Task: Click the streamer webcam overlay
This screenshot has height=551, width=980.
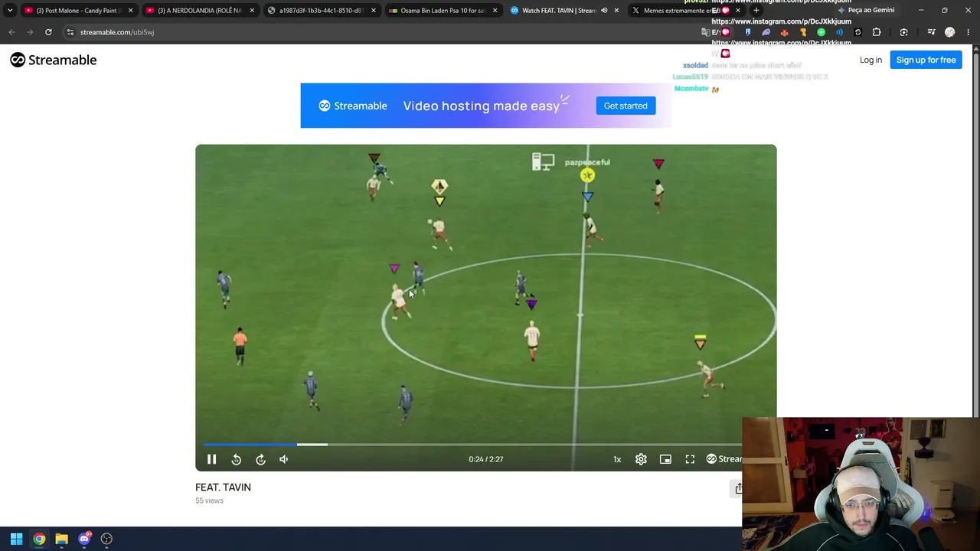Action: coord(861,484)
